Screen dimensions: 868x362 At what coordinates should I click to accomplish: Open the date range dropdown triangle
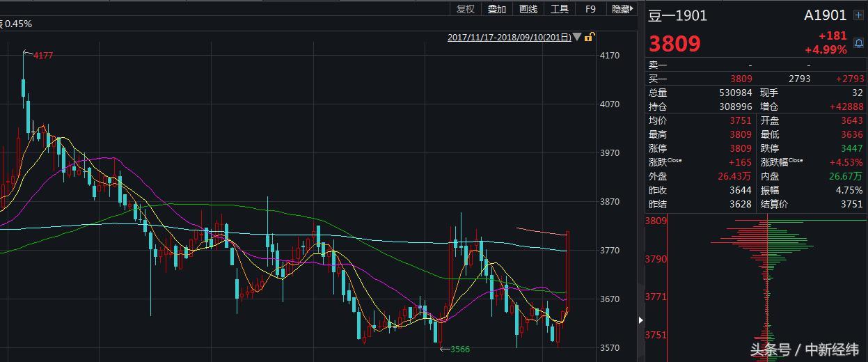pos(577,38)
